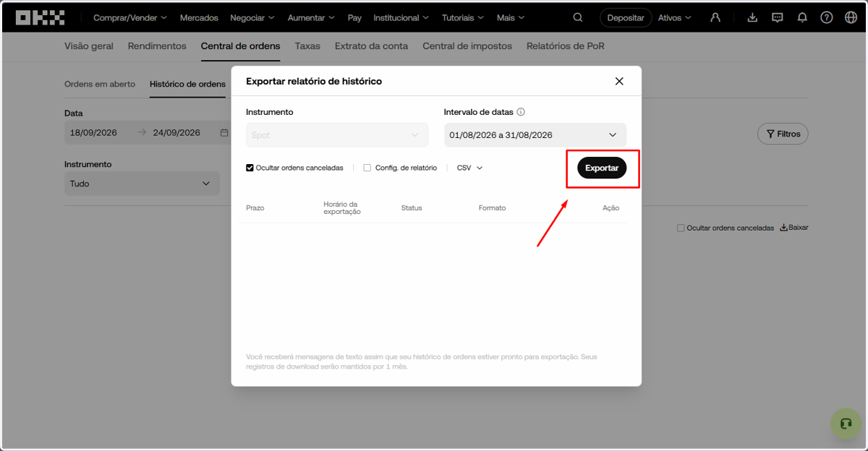
Task: Click the dialog title Exportar relatório de histórico
Action: 314,81
